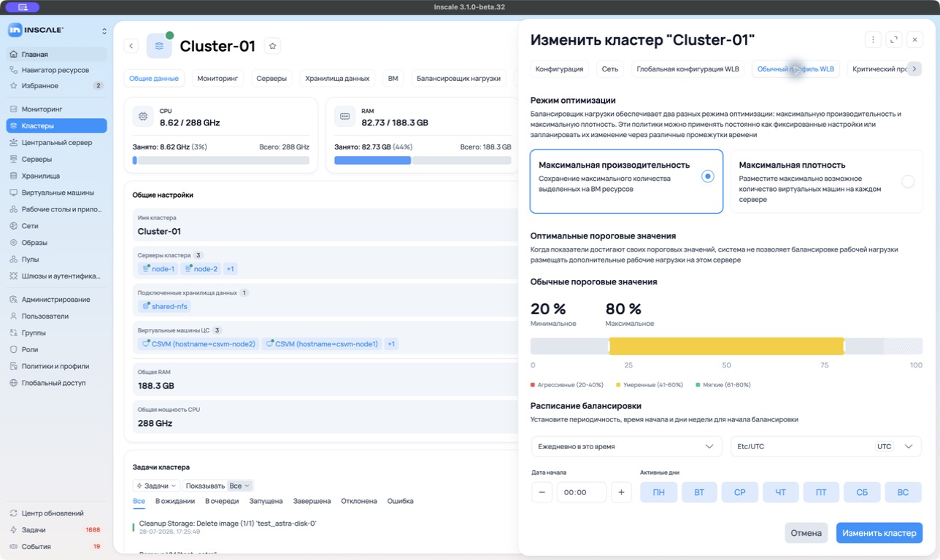Screen dimensions: 940x560
Task: Toggle ПН active day
Action: pyautogui.click(x=659, y=492)
